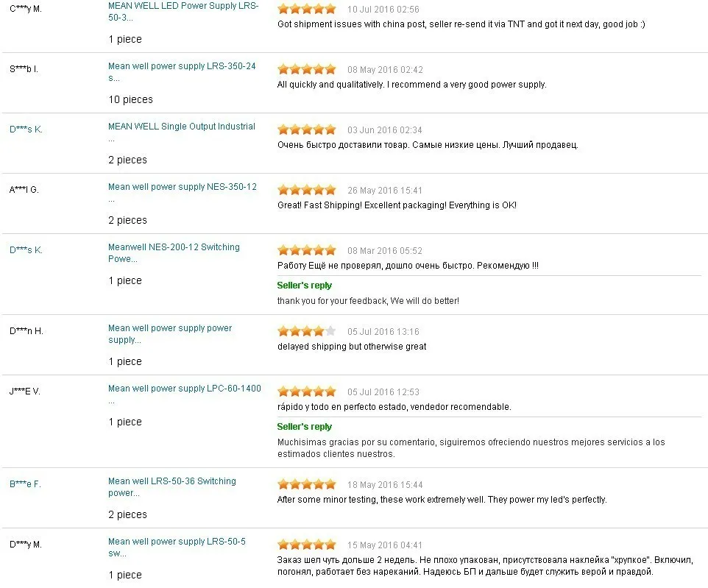708x588 pixels.
Task: Click the four-star rating for delayed shipping review
Action: [x=306, y=332]
